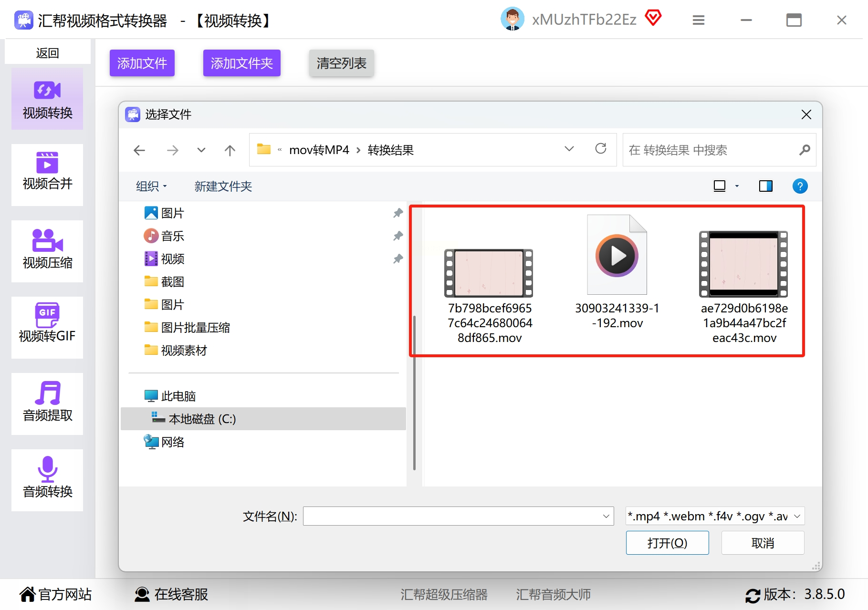Click the username xMUzhTFb22Ez
Screen dimensions: 868x610
tap(584, 20)
